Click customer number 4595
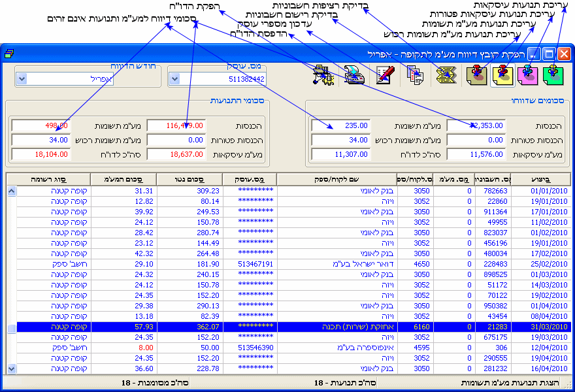Viewport: 575px width, 392px height. pyautogui.click(x=421, y=348)
